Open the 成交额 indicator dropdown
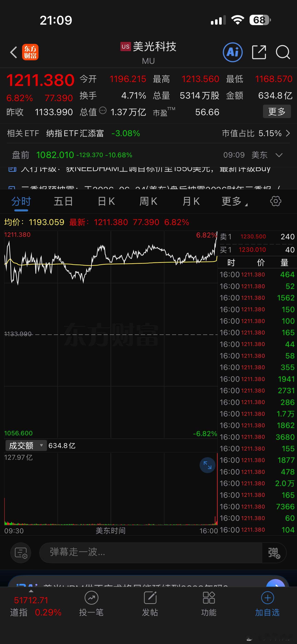Viewport: 297px width, 644px height. tap(26, 445)
